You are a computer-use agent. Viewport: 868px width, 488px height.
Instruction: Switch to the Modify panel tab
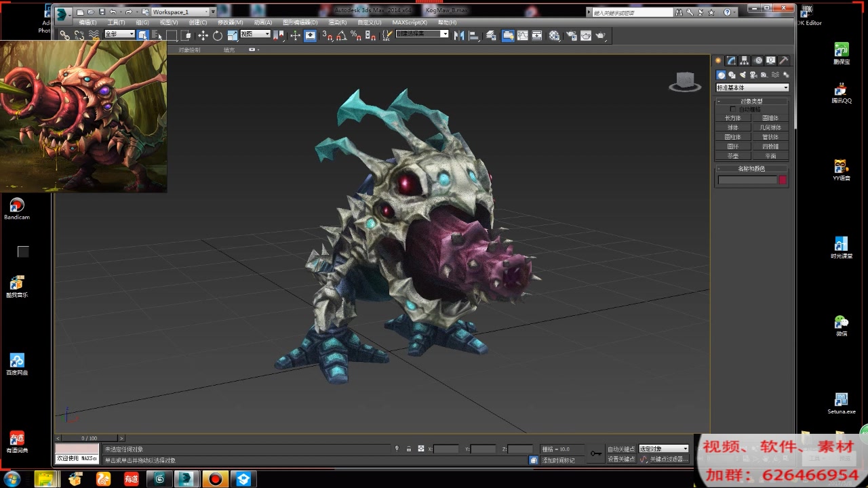731,60
